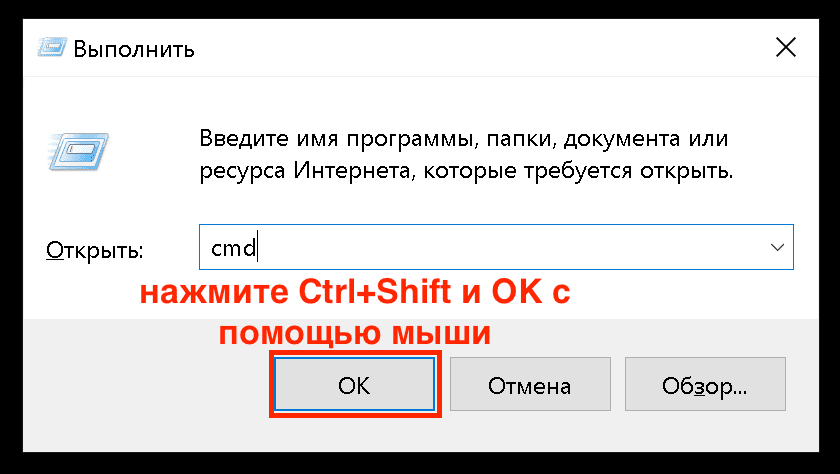Click the red помощью мыши text

355,333
